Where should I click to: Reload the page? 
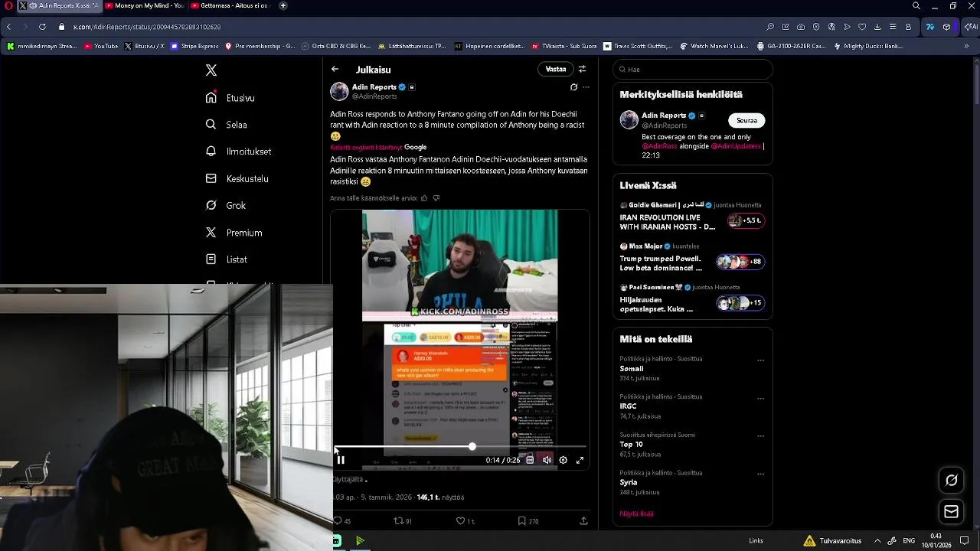pyautogui.click(x=41, y=27)
